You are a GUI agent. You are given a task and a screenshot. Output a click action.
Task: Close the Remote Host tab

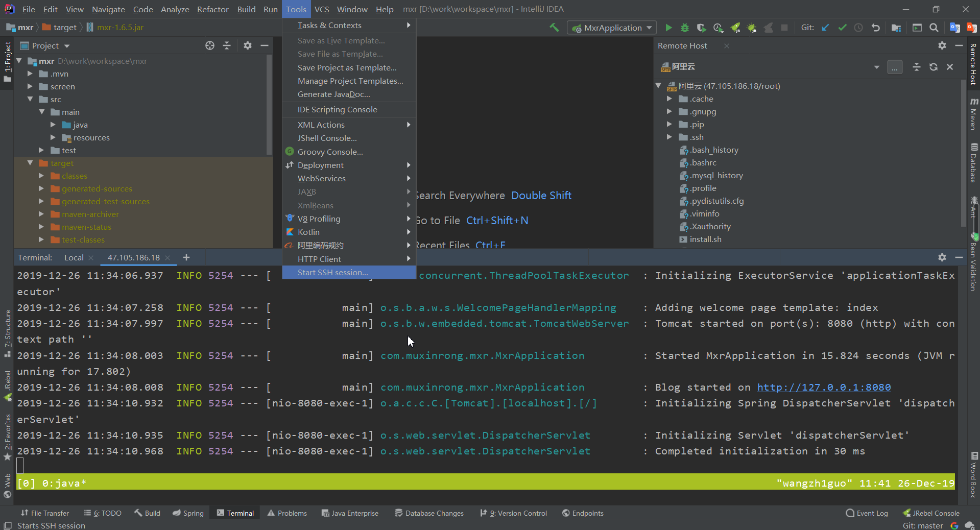click(727, 46)
